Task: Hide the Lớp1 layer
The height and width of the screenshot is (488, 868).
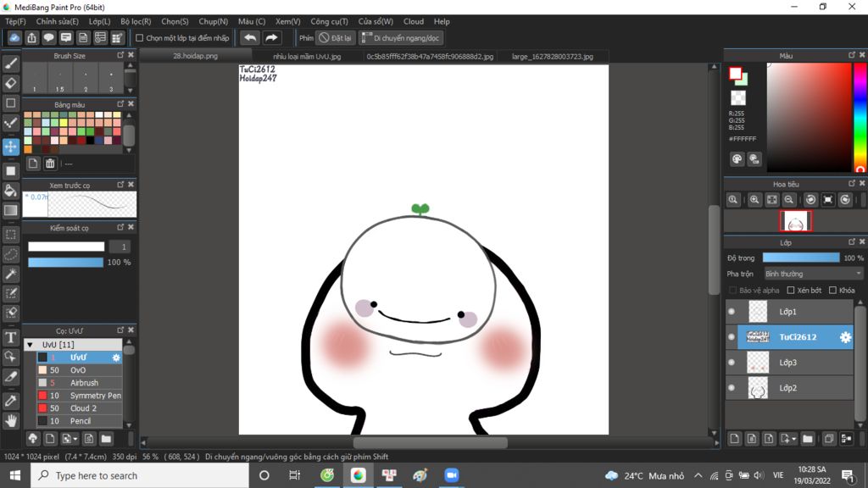Action: [x=732, y=312]
